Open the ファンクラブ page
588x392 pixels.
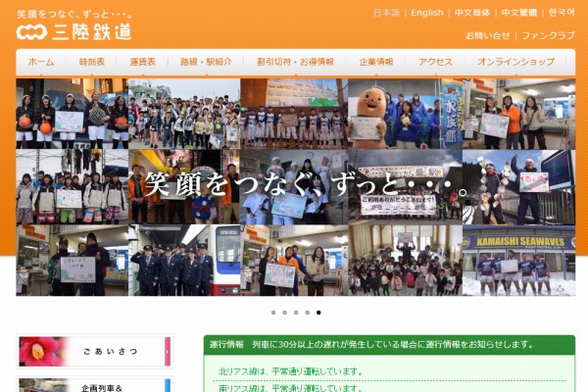point(548,35)
